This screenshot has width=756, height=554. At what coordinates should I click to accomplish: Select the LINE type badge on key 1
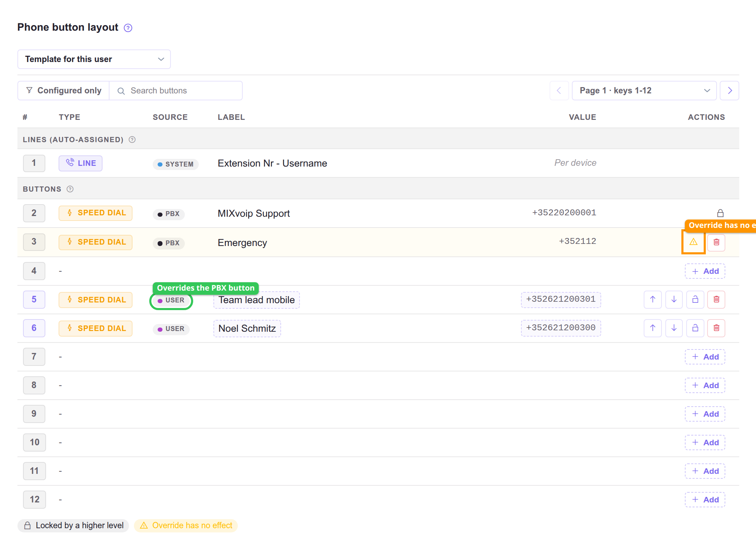pos(81,163)
